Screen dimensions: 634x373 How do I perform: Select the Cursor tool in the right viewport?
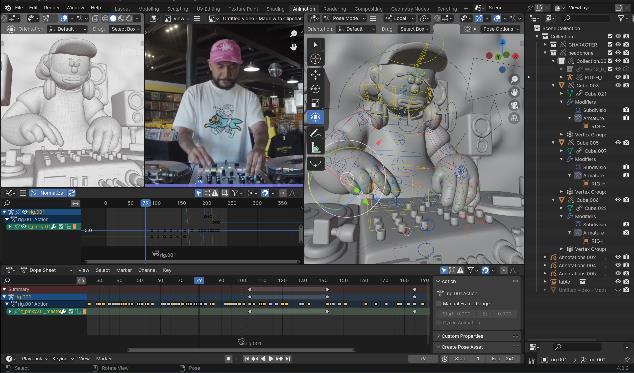[316, 59]
